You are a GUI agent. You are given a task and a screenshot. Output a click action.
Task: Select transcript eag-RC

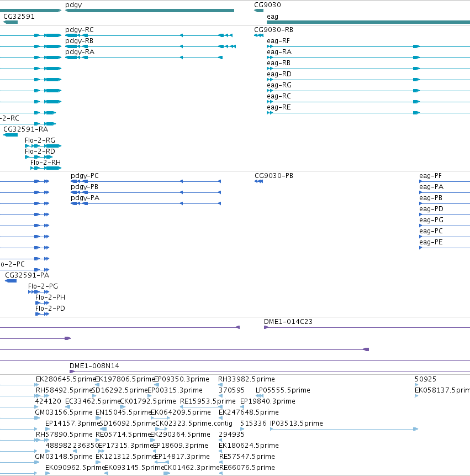(x=368, y=102)
